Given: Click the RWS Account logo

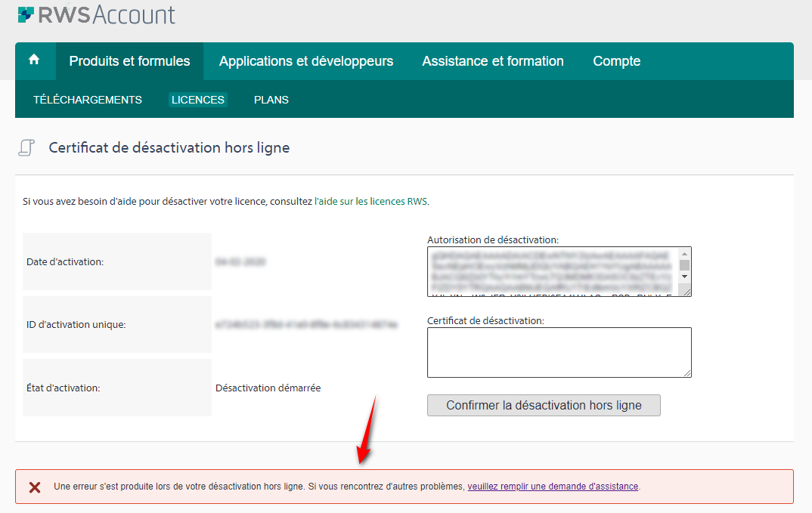Looking at the screenshot, I should click(x=96, y=14).
